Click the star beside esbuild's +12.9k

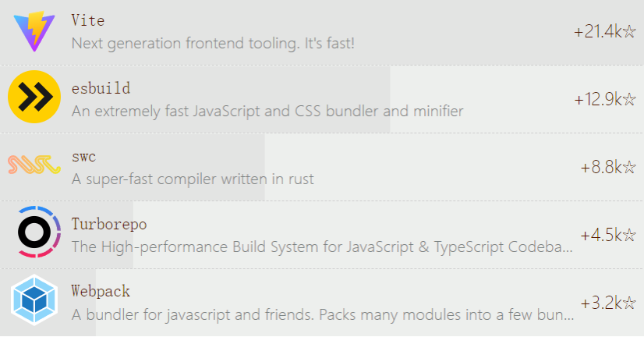pos(629,100)
